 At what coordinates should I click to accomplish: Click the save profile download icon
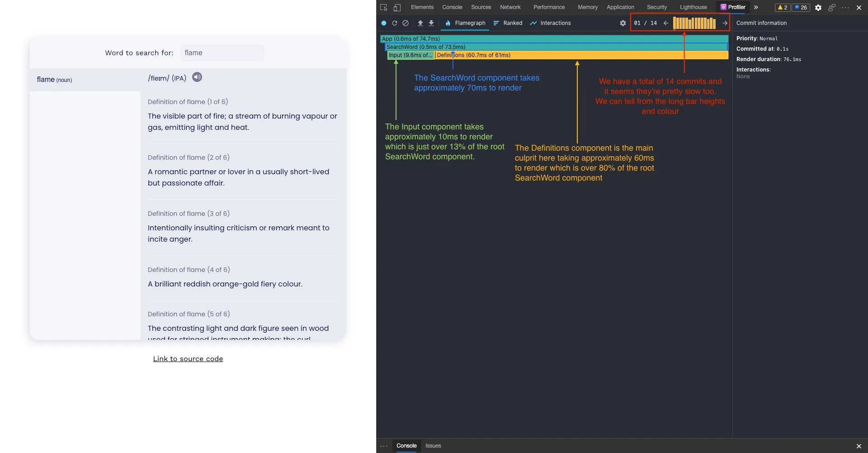click(x=431, y=23)
